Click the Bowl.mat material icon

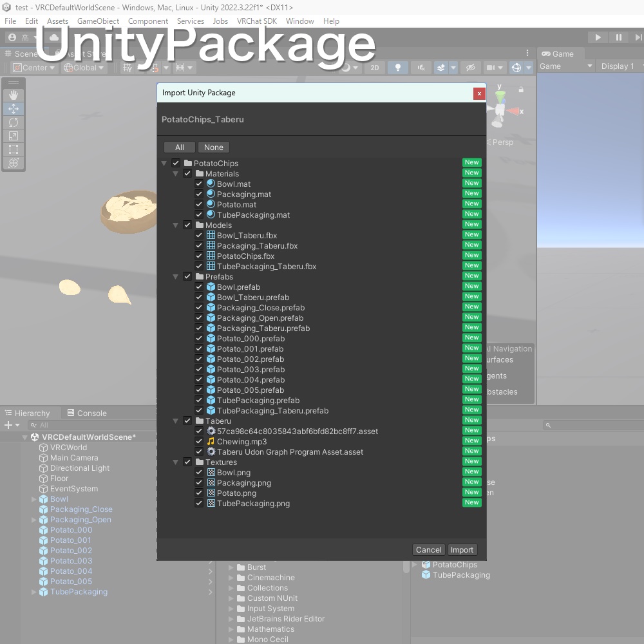(x=211, y=184)
